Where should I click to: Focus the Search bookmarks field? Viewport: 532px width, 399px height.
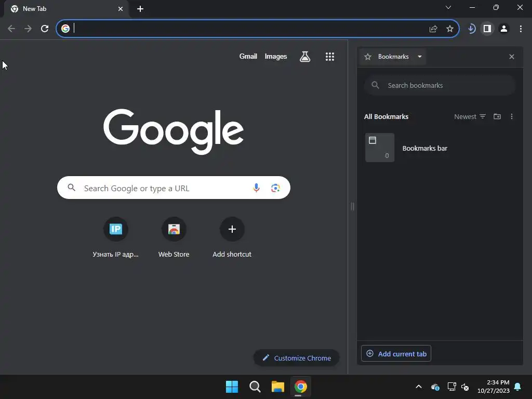440,86
